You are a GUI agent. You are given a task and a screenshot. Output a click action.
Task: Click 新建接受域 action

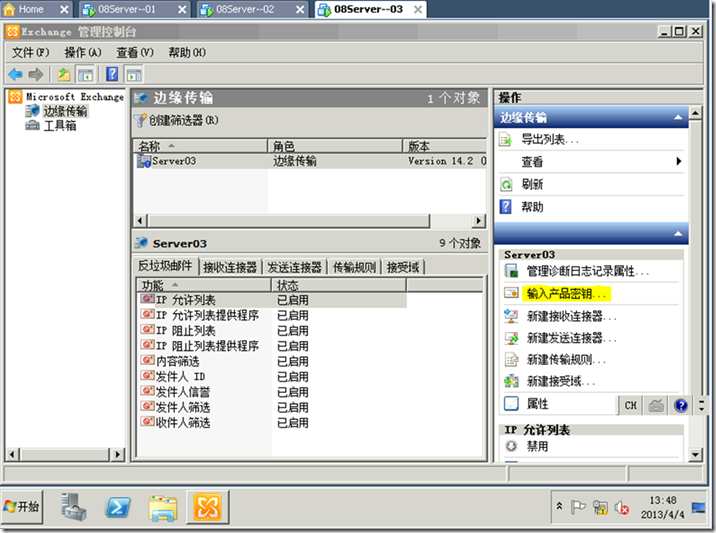click(561, 381)
